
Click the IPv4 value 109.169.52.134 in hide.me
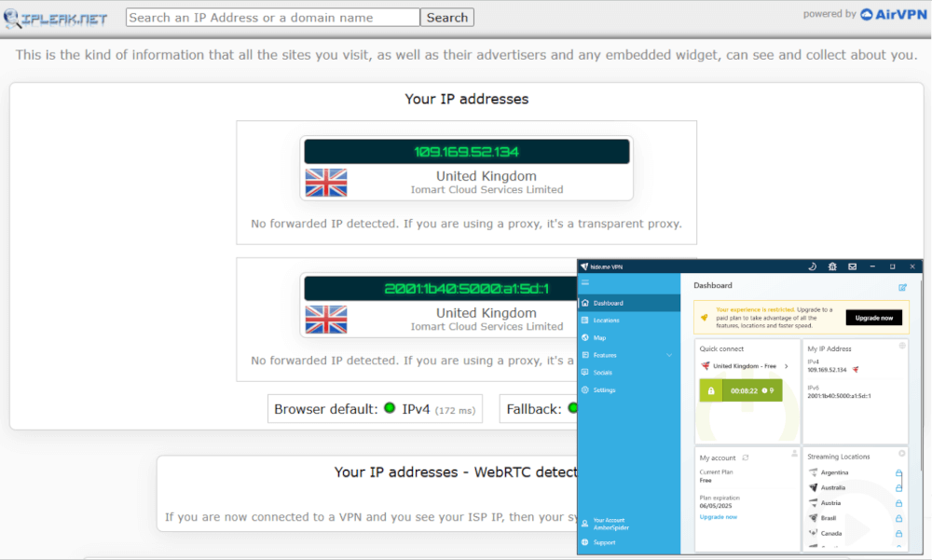click(x=827, y=370)
